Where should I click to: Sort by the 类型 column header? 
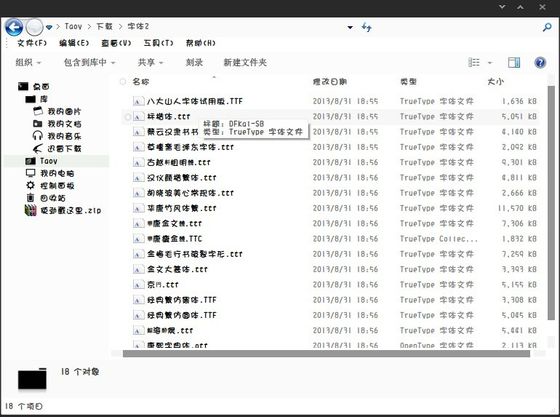pyautogui.click(x=408, y=82)
